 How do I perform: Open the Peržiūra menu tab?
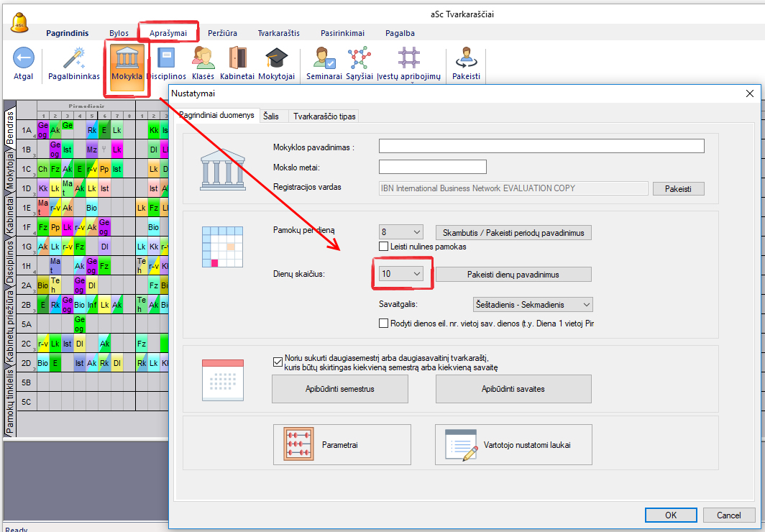[x=222, y=33]
